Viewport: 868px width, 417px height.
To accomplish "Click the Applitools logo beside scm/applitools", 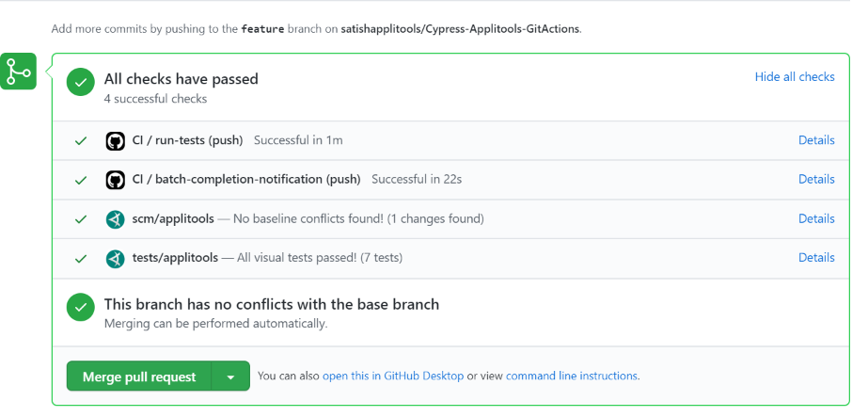I will tap(115, 219).
